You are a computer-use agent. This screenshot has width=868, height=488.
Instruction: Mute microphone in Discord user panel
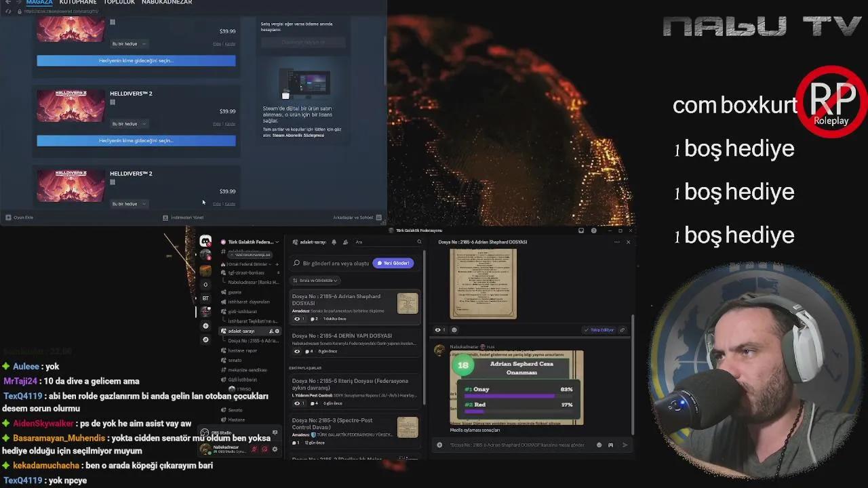[256, 449]
